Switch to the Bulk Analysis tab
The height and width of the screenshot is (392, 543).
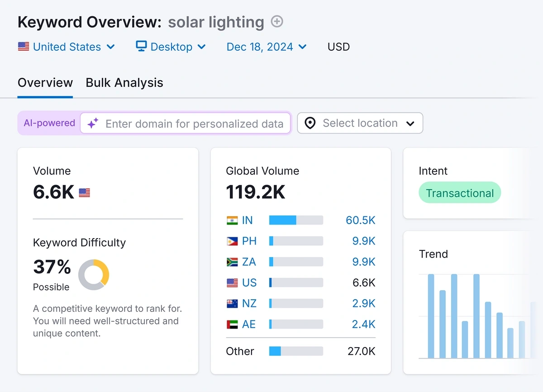coord(124,83)
